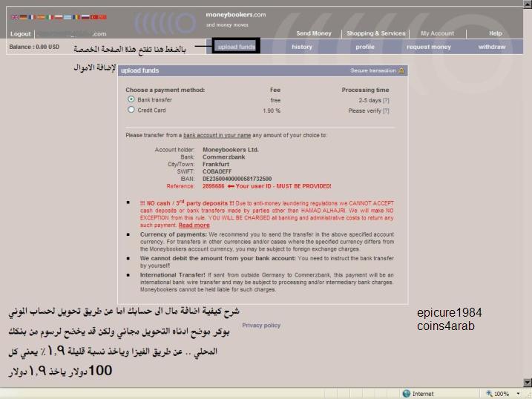
Task: Click the reference user ID 2895686
Action: coord(214,186)
